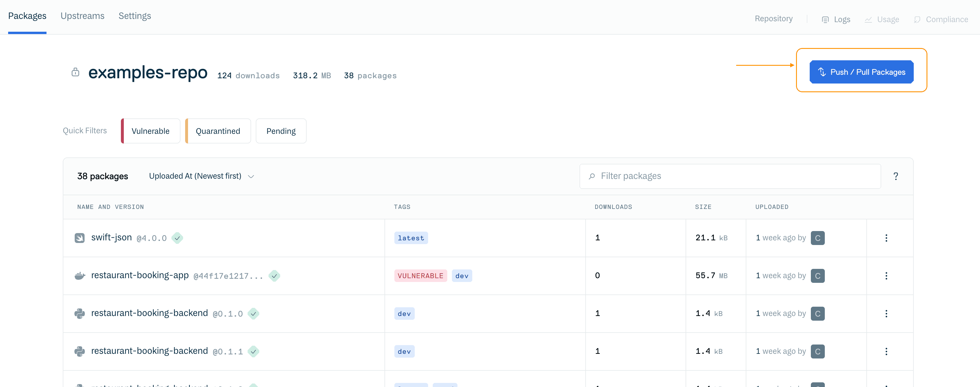
Task: Click the Python icon next to restaurant-booking-backend 0.1.0
Action: [80, 313]
